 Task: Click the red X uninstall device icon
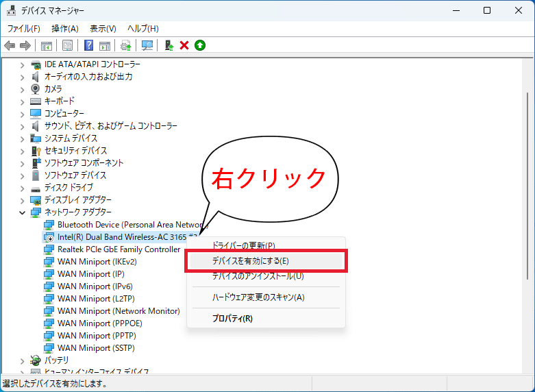point(184,45)
